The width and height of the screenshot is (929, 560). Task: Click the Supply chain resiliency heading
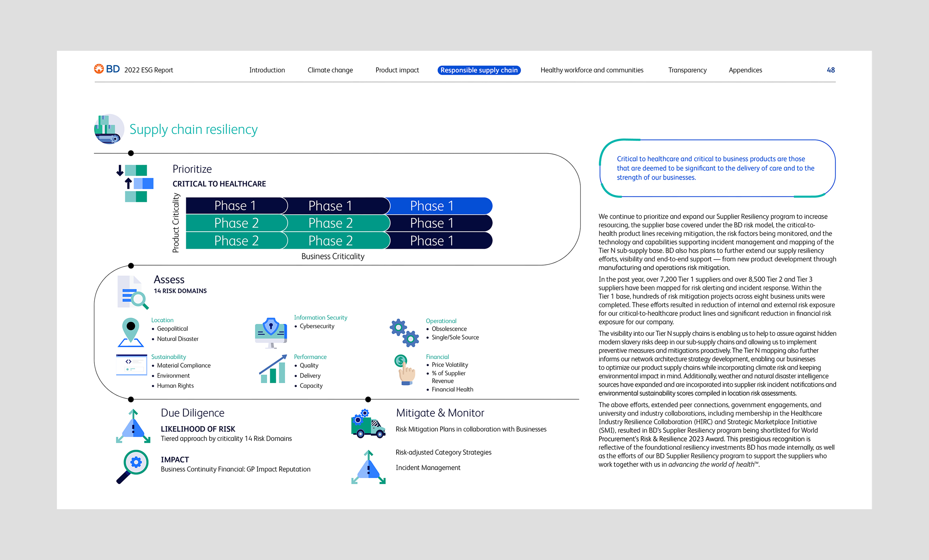point(193,129)
